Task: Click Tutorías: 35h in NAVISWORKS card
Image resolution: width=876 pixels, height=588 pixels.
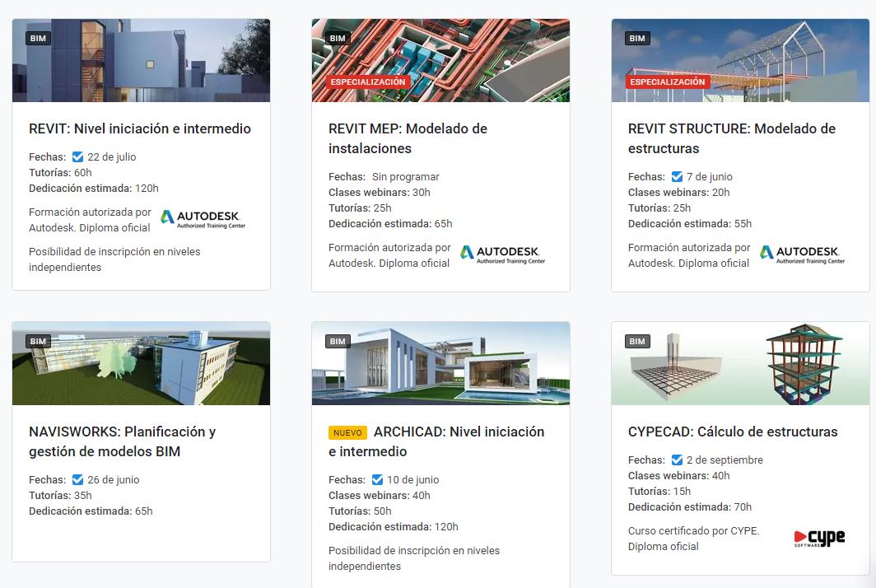Action: [x=60, y=495]
